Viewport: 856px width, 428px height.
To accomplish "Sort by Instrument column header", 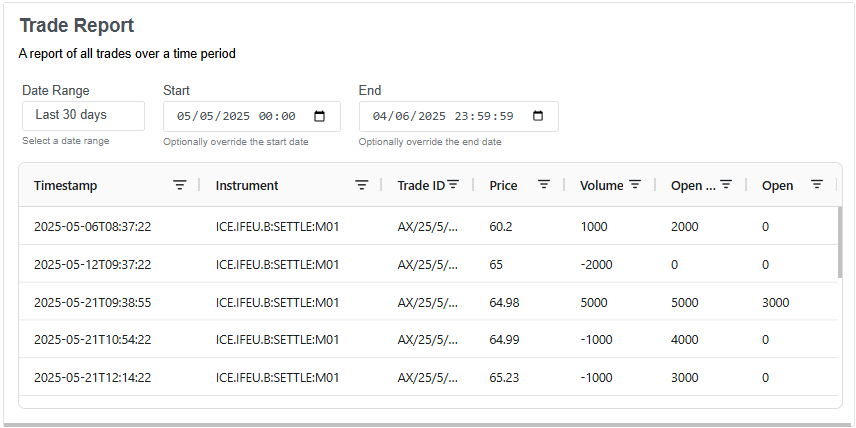I will 247,185.
